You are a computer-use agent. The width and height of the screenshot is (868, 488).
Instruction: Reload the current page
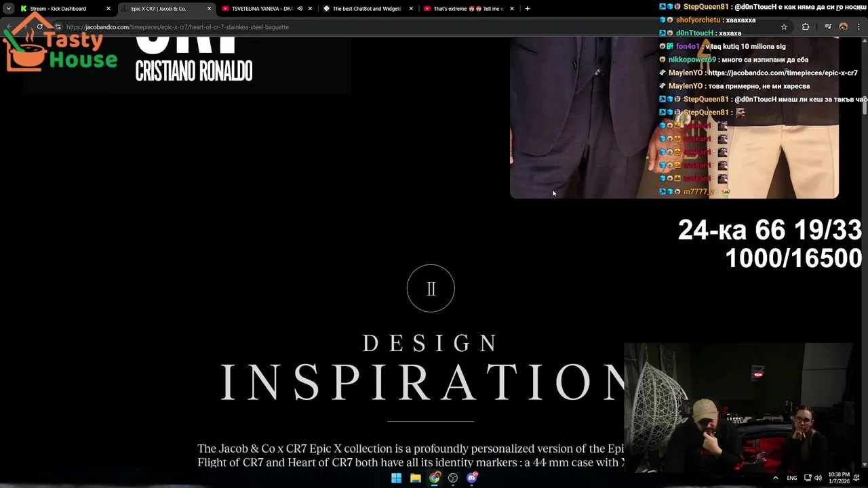pyautogui.click(x=40, y=27)
